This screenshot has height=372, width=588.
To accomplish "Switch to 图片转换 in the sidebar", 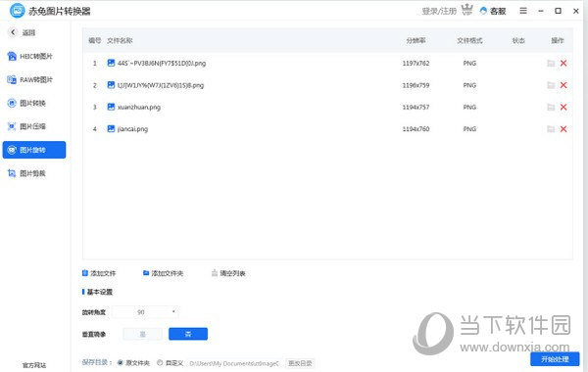I will (26, 103).
